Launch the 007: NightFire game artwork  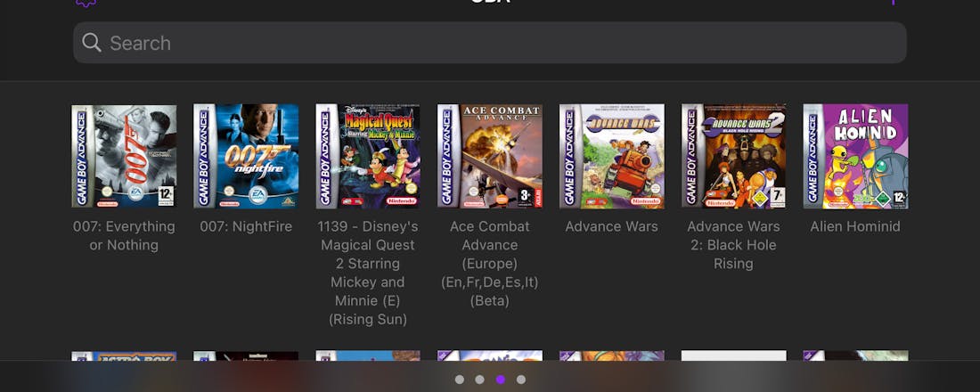246,156
